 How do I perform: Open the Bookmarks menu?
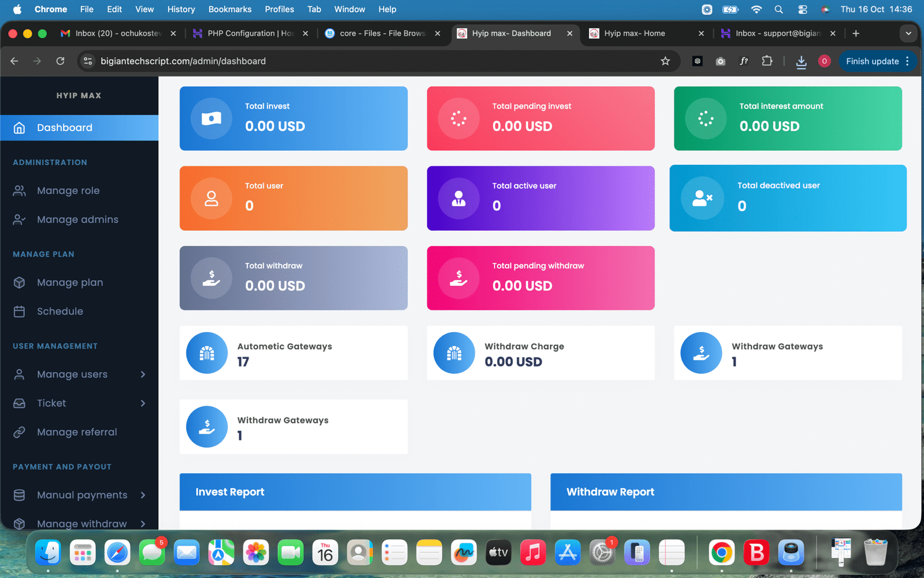coord(229,9)
